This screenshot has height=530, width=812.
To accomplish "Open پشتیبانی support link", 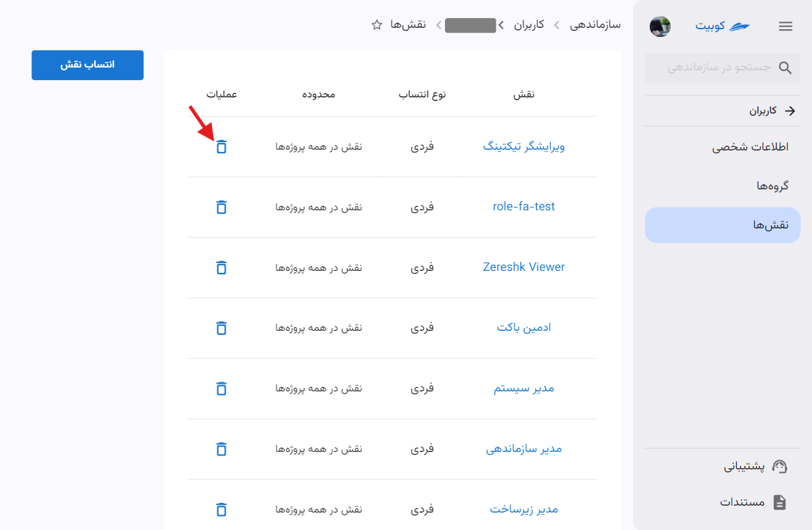I will pos(744,467).
